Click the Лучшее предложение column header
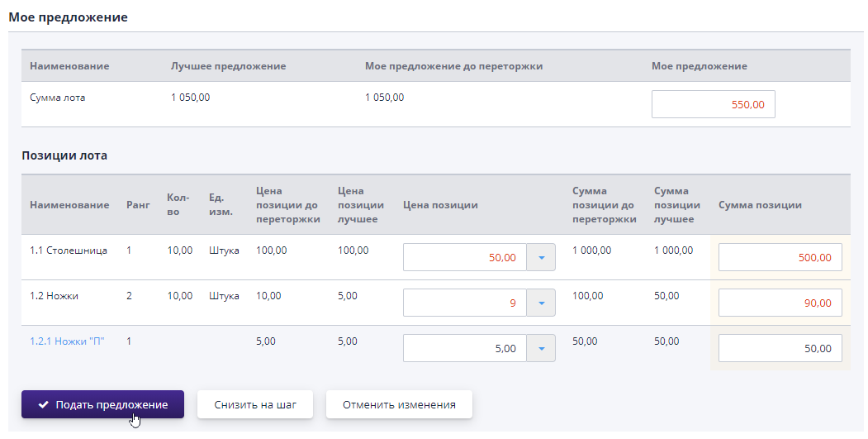The height and width of the screenshot is (439, 868). click(228, 66)
